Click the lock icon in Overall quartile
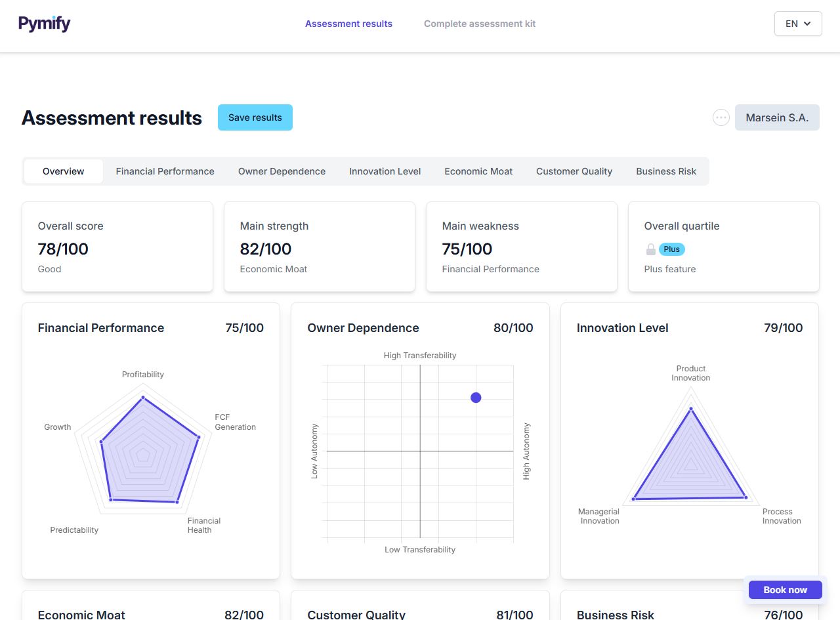 pos(650,249)
